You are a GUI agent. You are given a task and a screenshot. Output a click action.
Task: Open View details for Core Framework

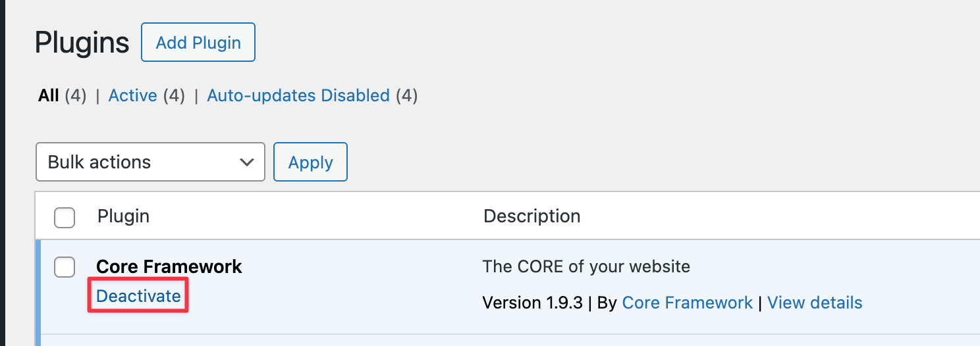coord(815,303)
